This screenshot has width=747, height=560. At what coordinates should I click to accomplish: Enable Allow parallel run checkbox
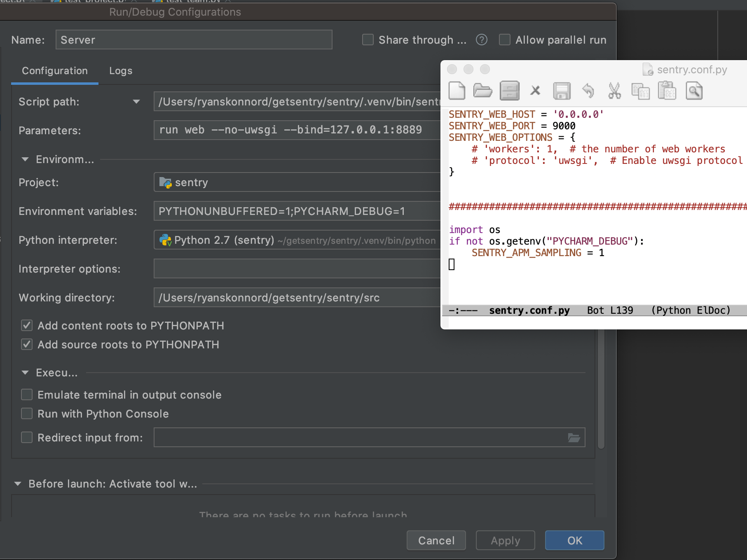(x=505, y=40)
